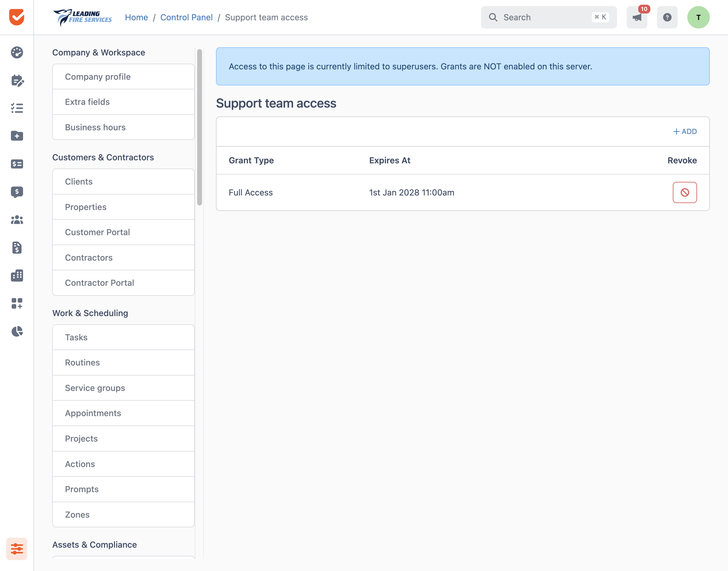Open the user avatar T menu
The height and width of the screenshot is (571, 728).
pos(698,17)
